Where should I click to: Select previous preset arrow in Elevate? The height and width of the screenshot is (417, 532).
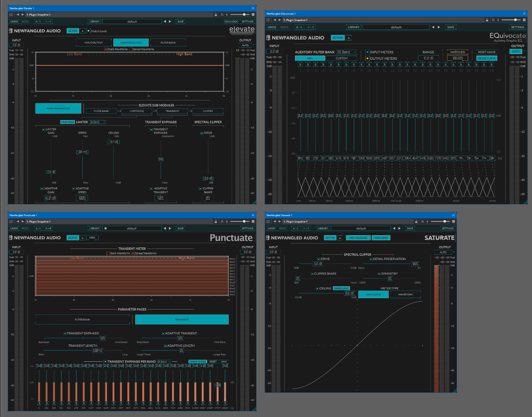tap(165, 22)
